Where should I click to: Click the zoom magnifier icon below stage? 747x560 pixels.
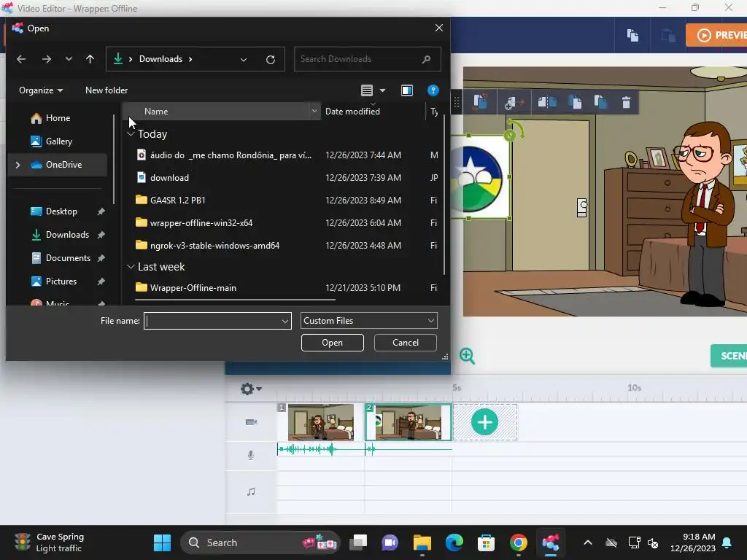tap(467, 356)
